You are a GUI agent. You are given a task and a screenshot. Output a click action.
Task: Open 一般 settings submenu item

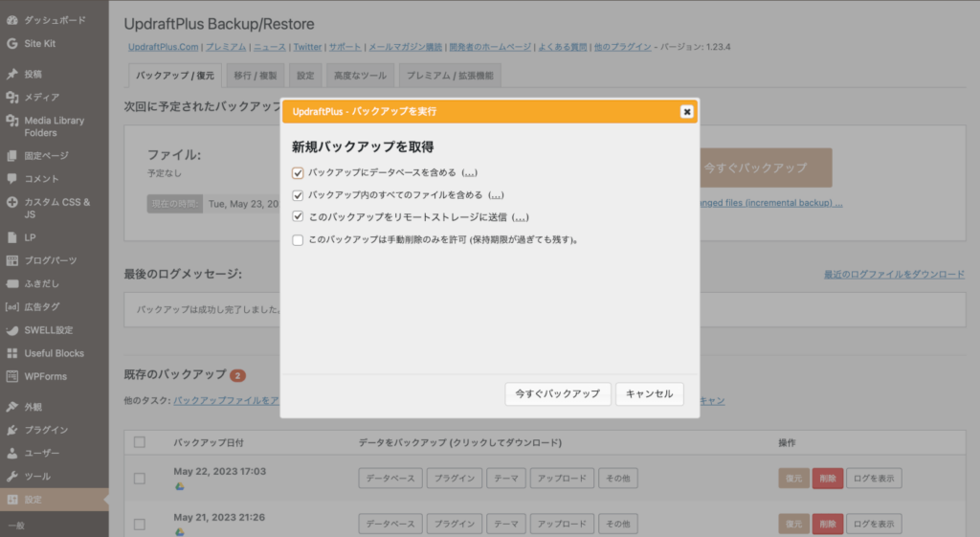pos(17,526)
